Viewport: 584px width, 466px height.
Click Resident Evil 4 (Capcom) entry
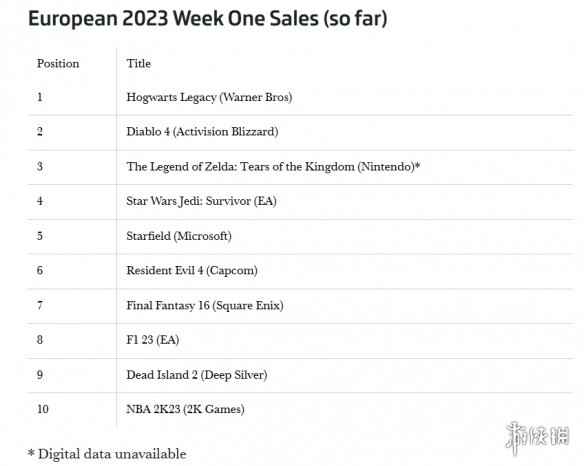(192, 270)
